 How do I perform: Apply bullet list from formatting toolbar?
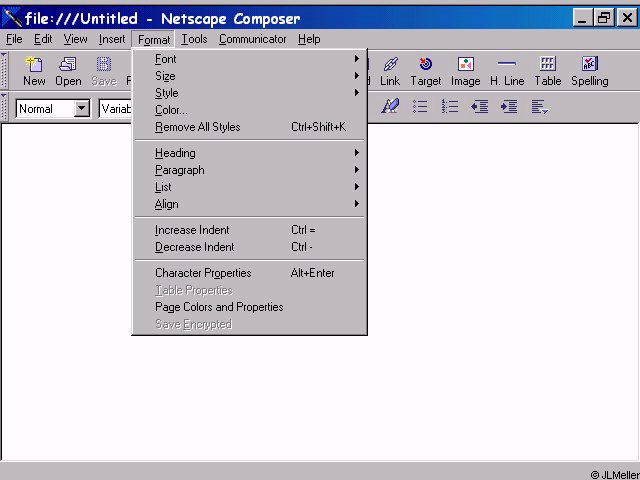coord(420,107)
